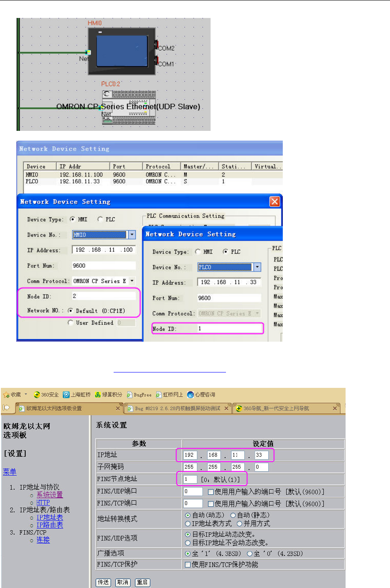Select 目标IP地址不会动态改变 option
390x588 pixels.
pos(188,543)
